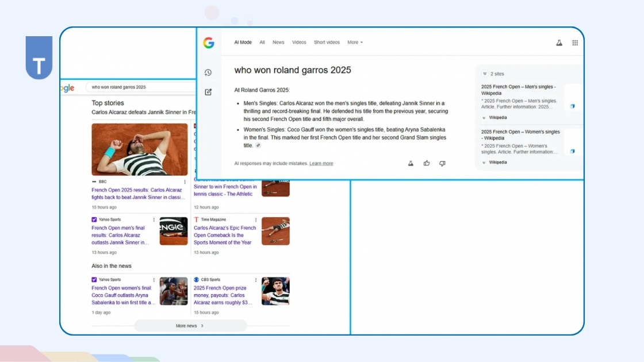The height and width of the screenshot is (362, 644).
Task: Open options menu for BBC story
Action: (185, 182)
